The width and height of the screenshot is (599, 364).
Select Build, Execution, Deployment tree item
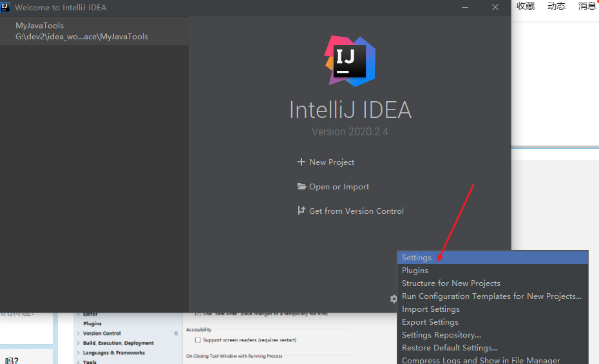point(118,343)
